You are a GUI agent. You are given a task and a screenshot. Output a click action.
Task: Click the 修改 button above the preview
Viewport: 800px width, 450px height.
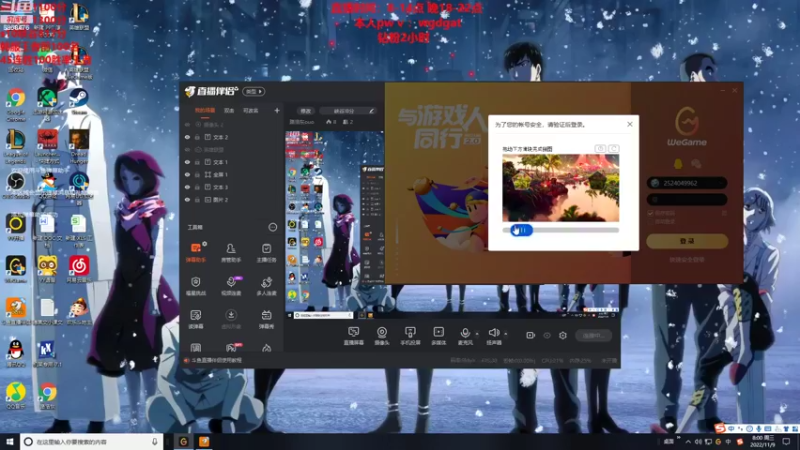pos(306,111)
